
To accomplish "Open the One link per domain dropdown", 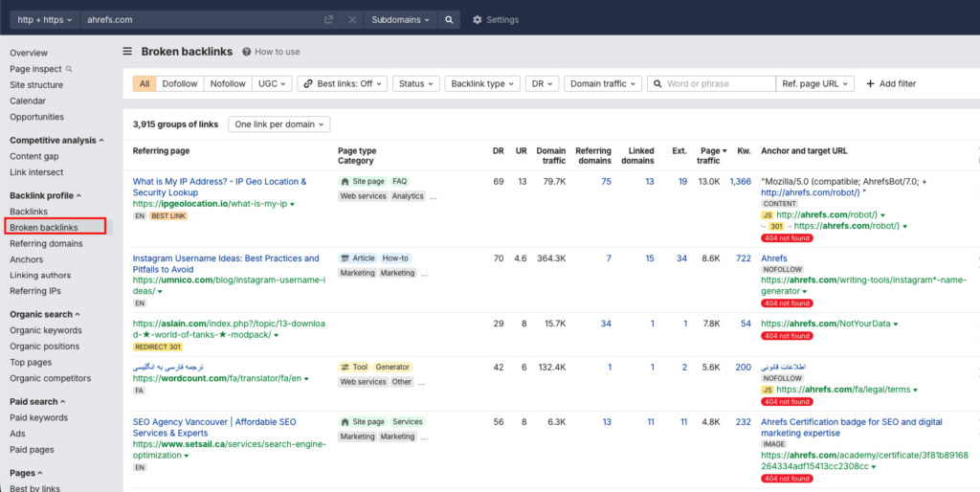I will 278,124.
